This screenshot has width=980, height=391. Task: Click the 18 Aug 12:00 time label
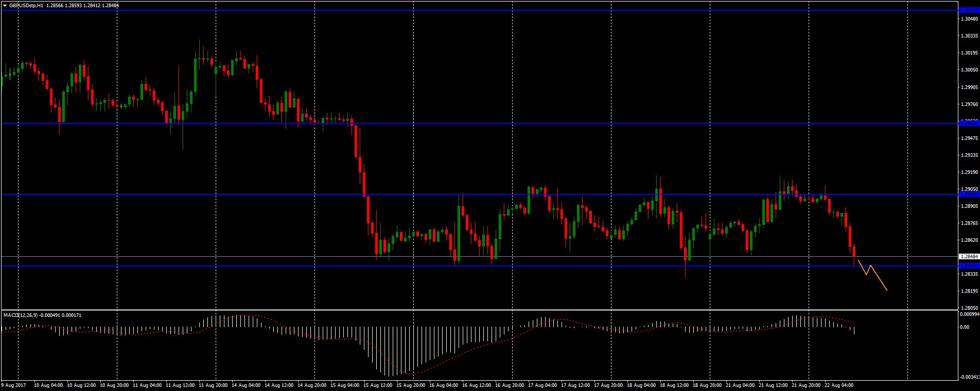point(674,385)
